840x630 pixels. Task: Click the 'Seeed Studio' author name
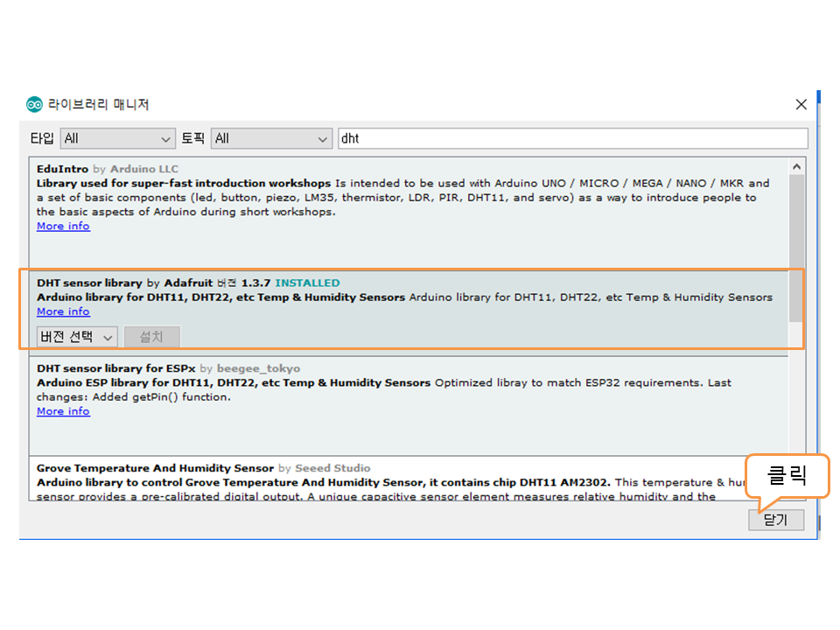332,468
